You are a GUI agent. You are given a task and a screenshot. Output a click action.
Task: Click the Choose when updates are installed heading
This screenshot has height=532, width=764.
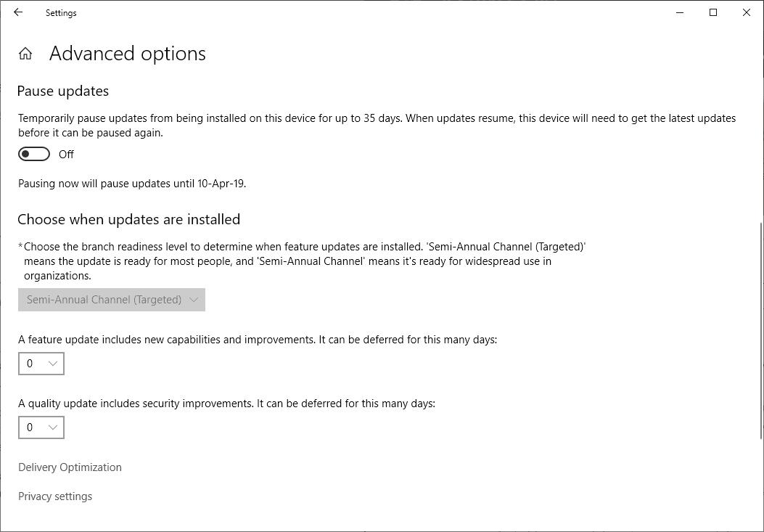(128, 219)
